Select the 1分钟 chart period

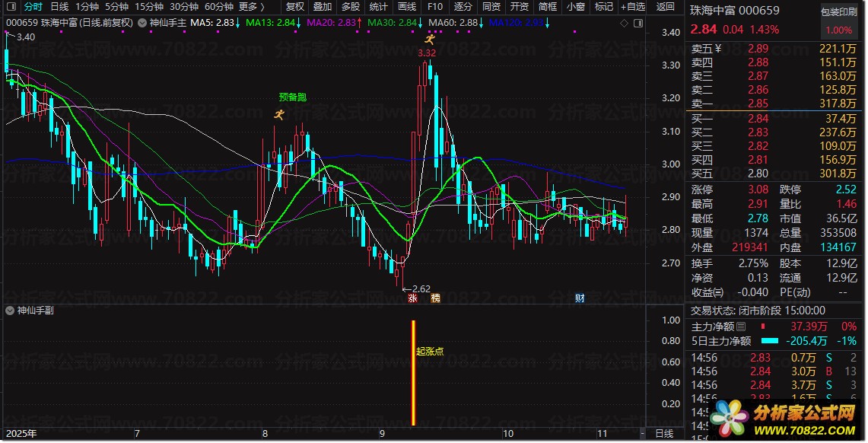pyautogui.click(x=87, y=7)
